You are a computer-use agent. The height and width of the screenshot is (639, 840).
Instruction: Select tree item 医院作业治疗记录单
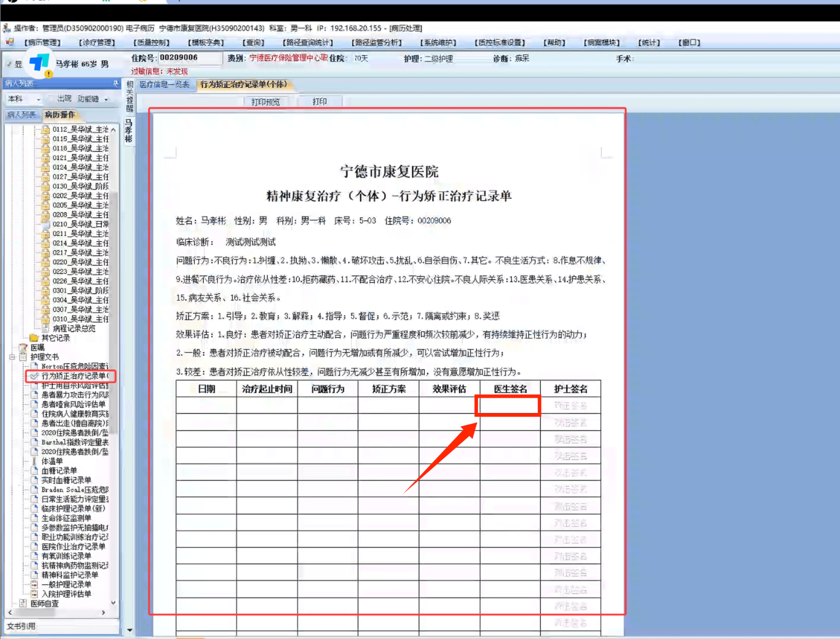click(73, 546)
